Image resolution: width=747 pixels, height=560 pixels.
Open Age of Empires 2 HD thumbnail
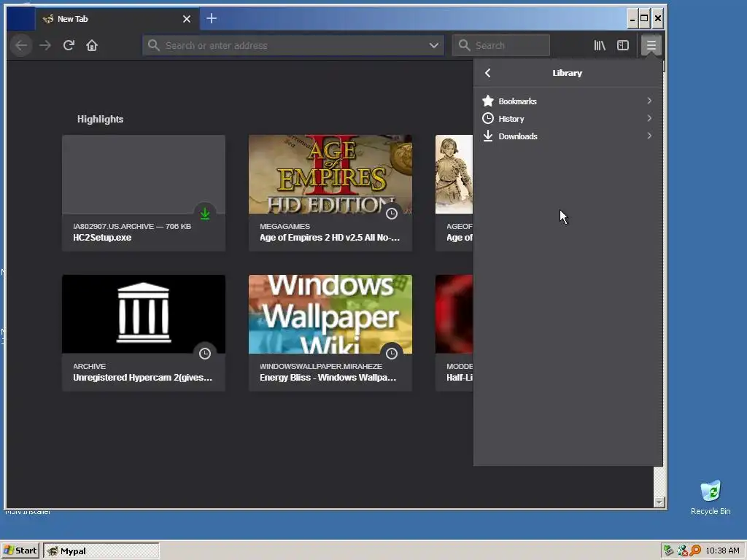(330, 174)
